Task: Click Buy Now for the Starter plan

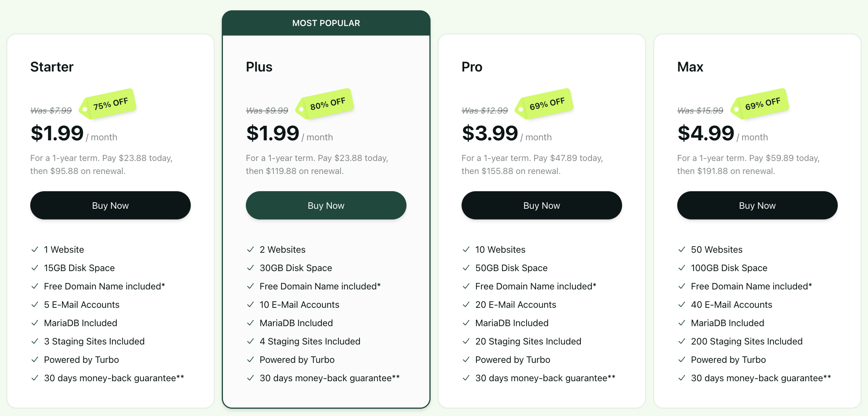Action: click(110, 205)
